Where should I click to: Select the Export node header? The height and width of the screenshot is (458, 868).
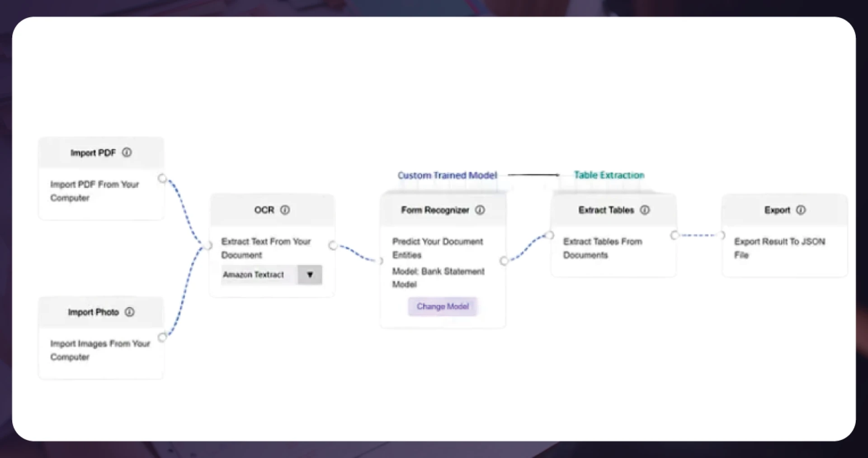777,210
